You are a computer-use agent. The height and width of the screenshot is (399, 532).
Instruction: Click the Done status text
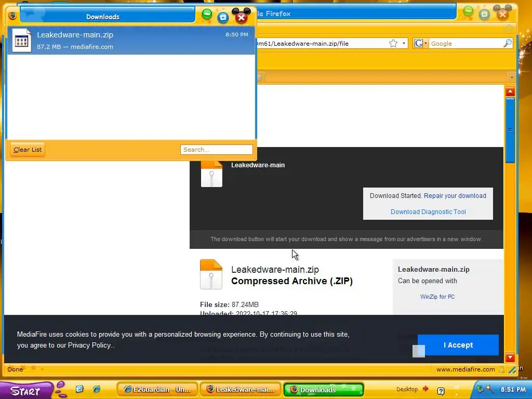[15, 369]
